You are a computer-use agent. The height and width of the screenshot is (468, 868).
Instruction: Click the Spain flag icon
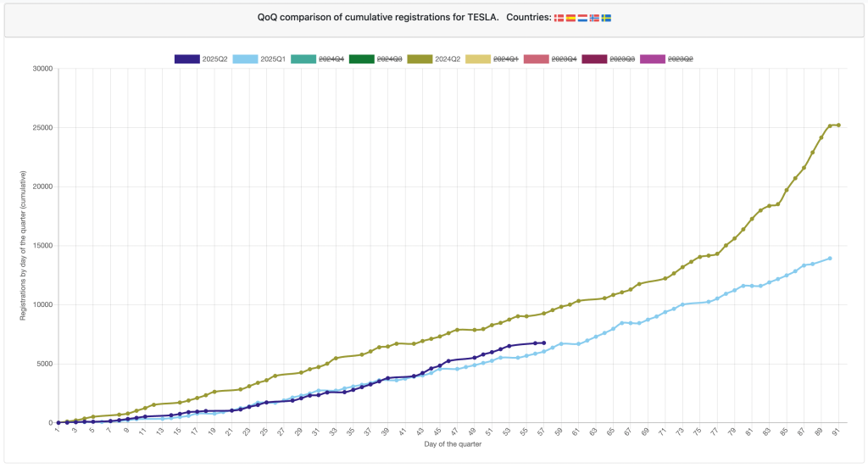570,17
